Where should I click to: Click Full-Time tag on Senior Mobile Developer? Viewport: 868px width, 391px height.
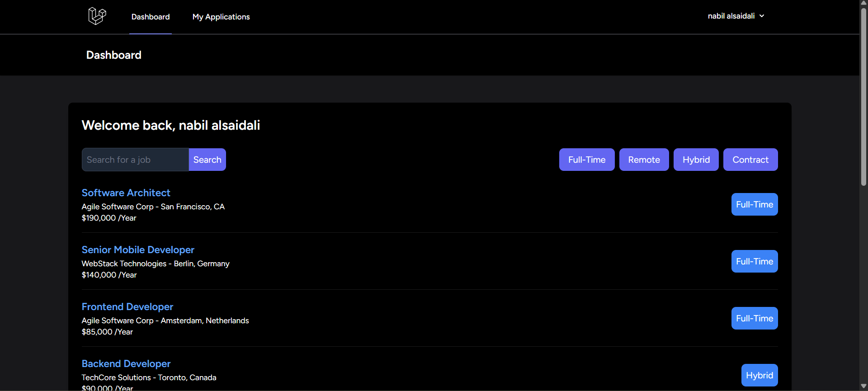[754, 261]
